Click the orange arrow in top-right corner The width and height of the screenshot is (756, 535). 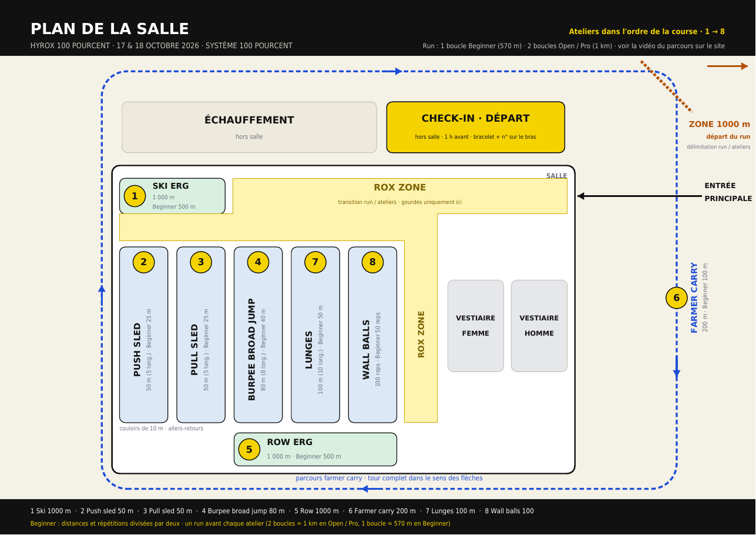[728, 66]
